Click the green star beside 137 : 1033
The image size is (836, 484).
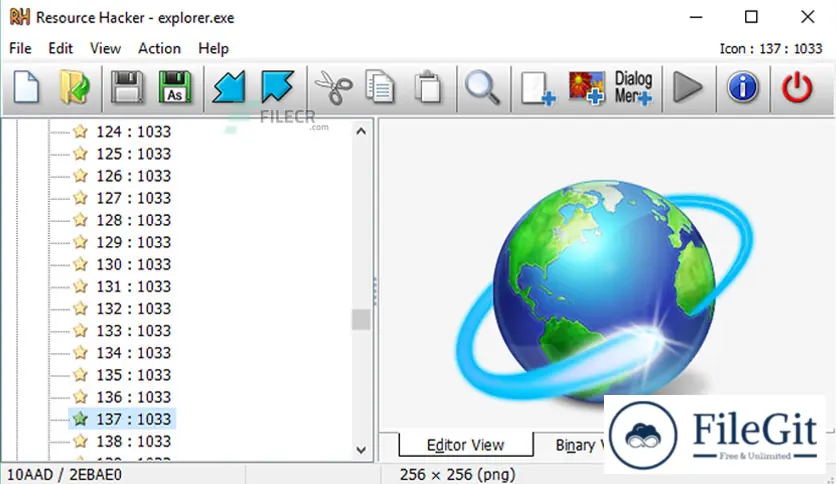(x=81, y=419)
